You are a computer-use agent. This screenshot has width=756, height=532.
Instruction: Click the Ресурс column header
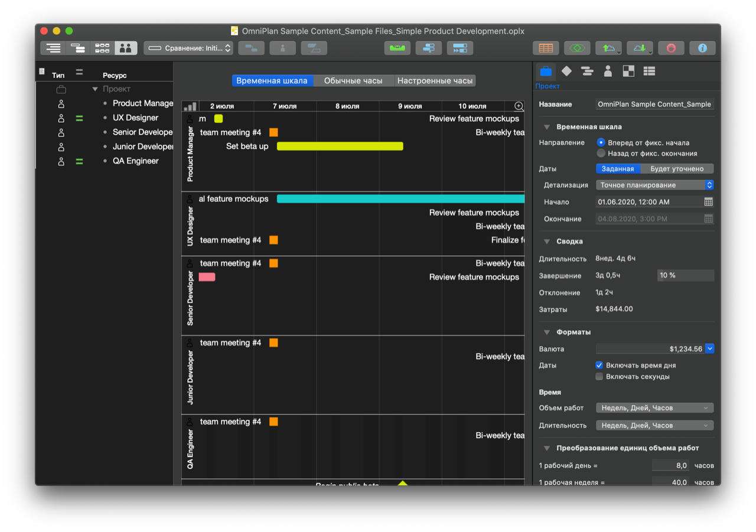click(115, 76)
